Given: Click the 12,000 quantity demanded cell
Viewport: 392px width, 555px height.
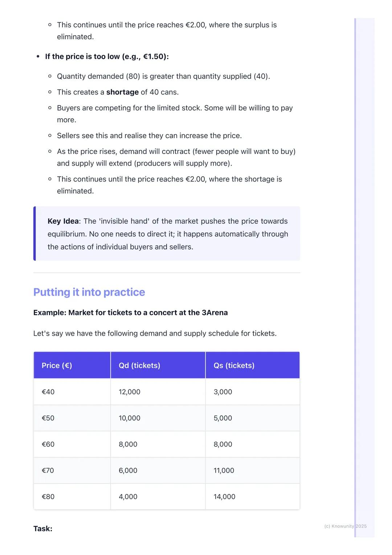Looking at the screenshot, I should [130, 392].
